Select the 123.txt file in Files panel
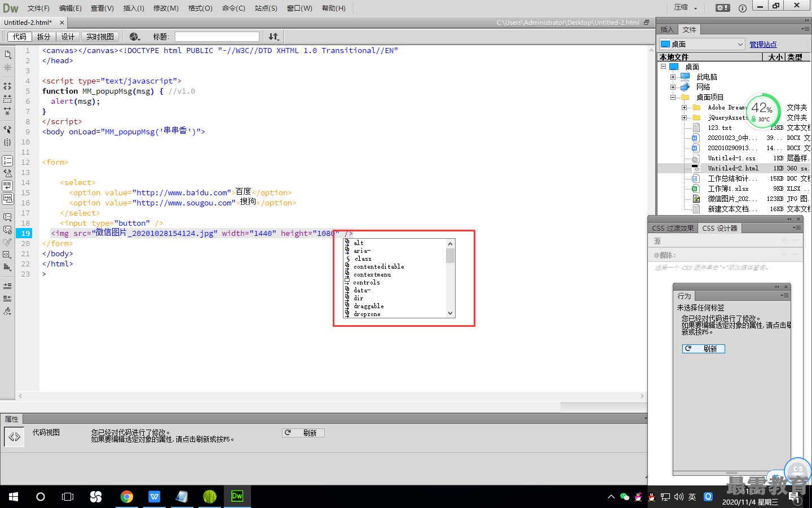 [x=720, y=128]
